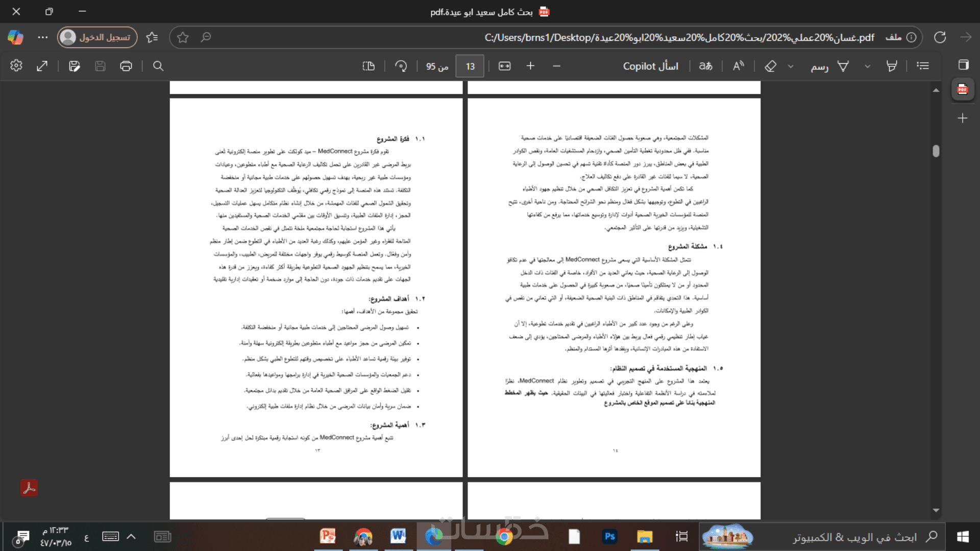Rotate the PDF page

tap(401, 66)
